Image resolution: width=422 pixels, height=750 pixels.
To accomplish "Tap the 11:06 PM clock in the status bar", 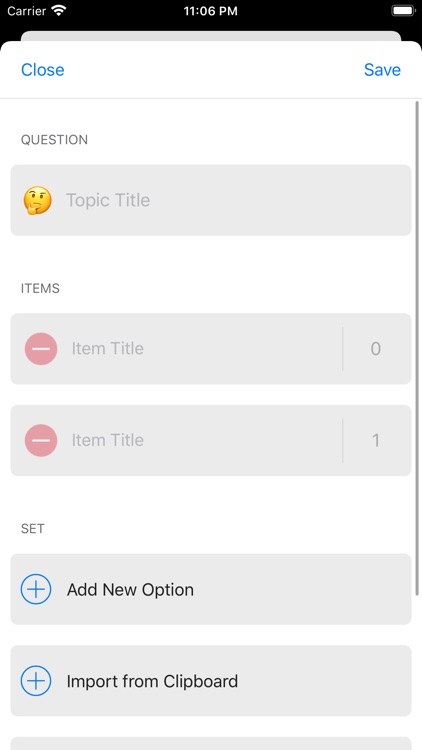I will click(x=211, y=11).
